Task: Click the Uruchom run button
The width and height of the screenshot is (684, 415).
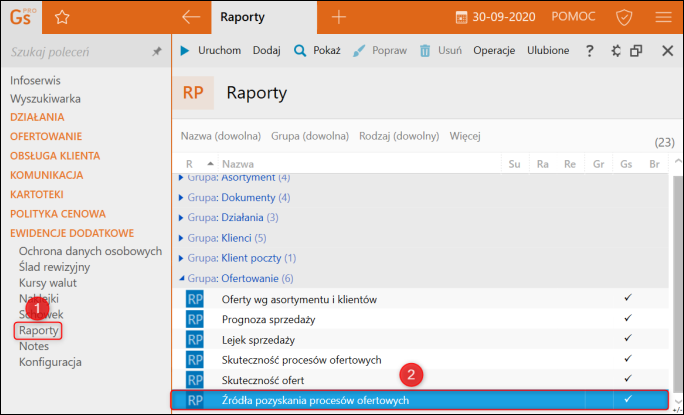Action: (x=211, y=51)
